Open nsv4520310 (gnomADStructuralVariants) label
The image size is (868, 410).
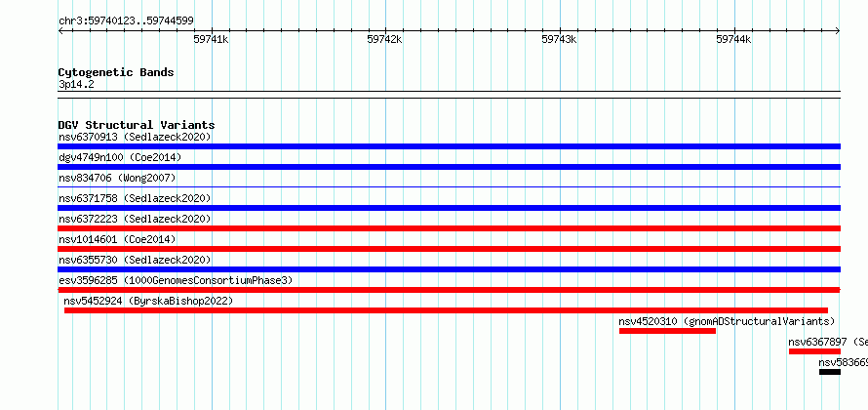(727, 321)
